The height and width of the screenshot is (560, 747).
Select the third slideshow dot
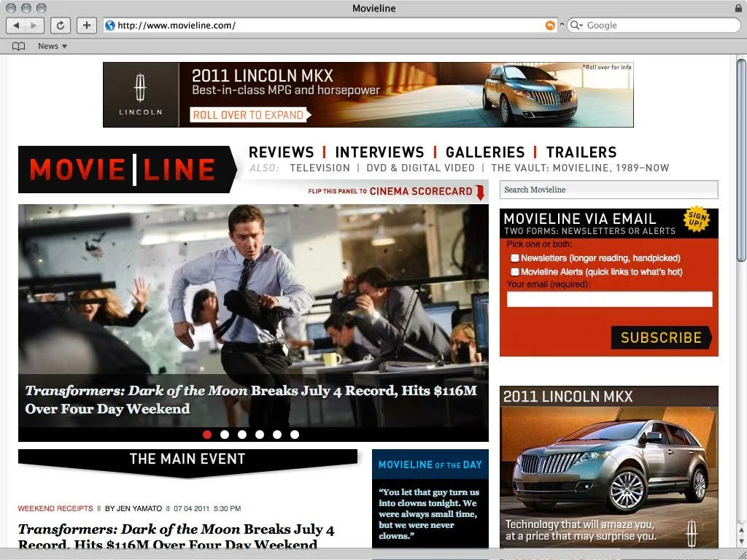pos(242,435)
